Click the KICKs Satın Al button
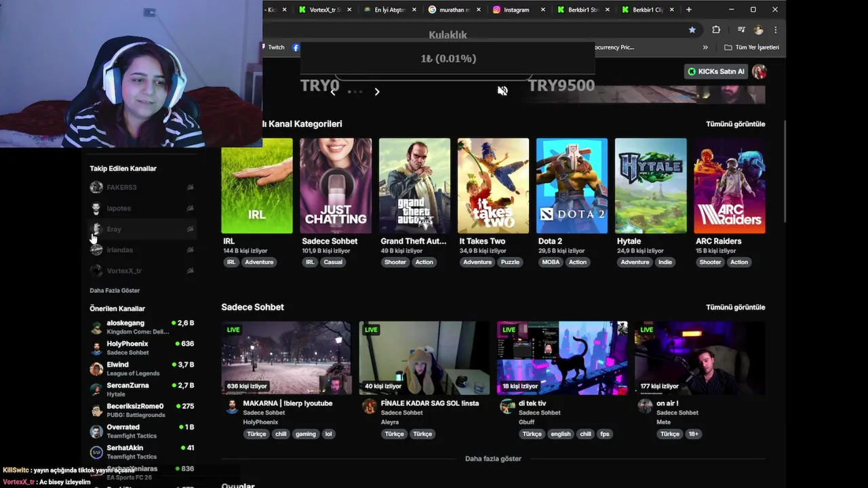Viewport: 868px width, 488px height. [x=716, y=71]
